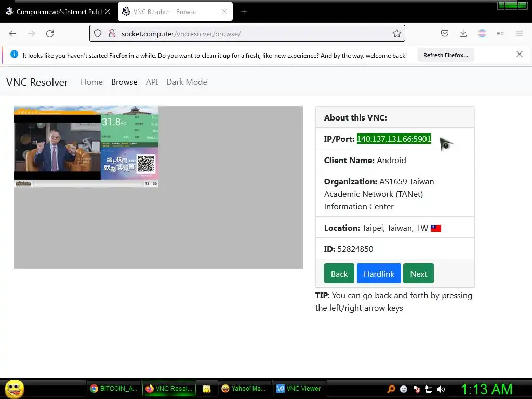Go back with the browser back arrow
The image size is (532, 399).
coord(12,34)
